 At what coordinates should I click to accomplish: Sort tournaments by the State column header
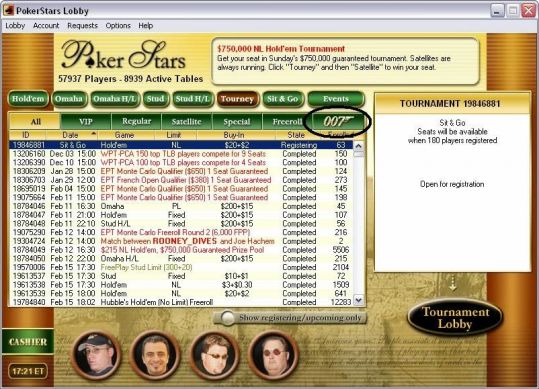tap(296, 135)
